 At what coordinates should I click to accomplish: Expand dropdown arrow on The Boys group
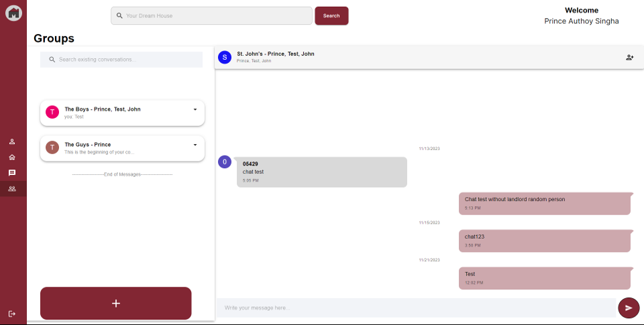click(x=195, y=109)
